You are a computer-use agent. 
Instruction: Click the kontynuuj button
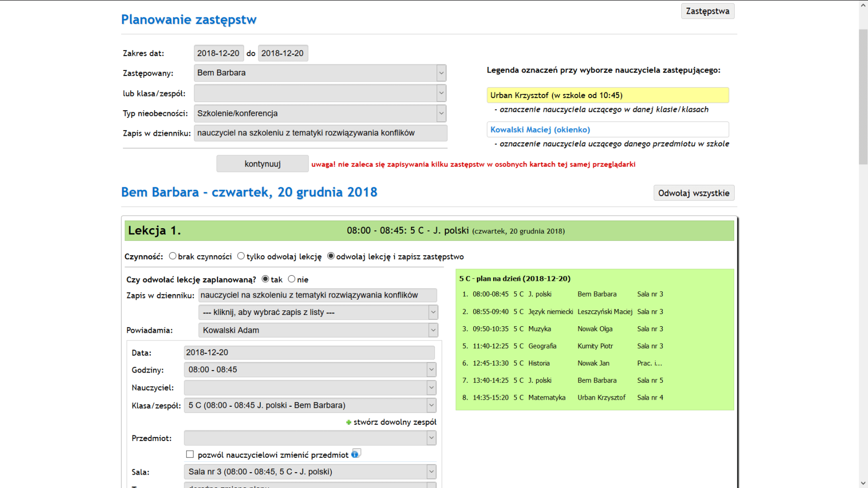tap(262, 164)
